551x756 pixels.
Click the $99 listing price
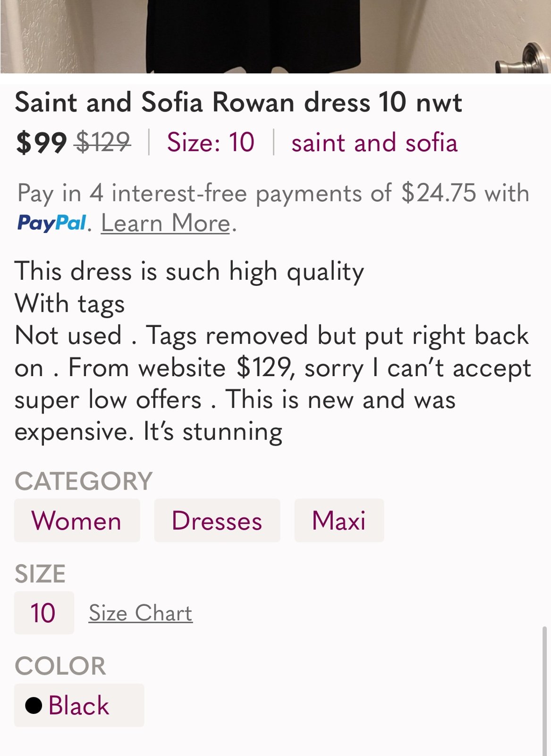coord(41,143)
